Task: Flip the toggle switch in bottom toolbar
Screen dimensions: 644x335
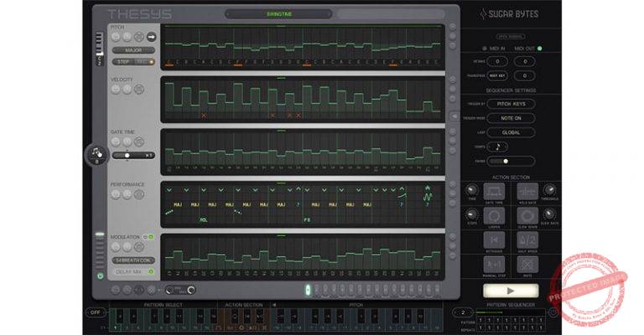Action: pyautogui.click(x=180, y=290)
